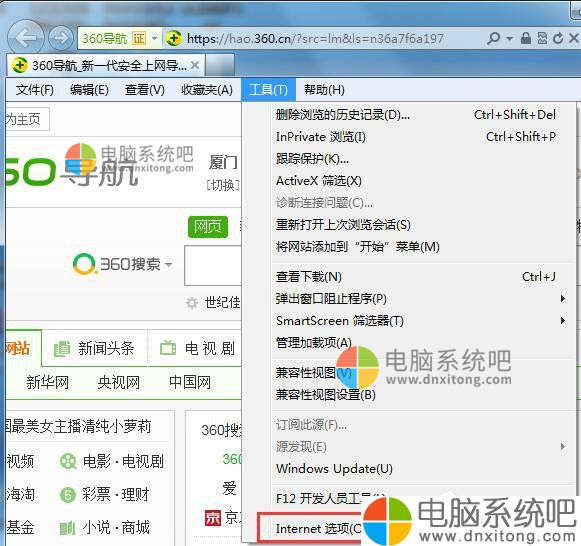Click the browser Forward arrow button

pos(61,38)
